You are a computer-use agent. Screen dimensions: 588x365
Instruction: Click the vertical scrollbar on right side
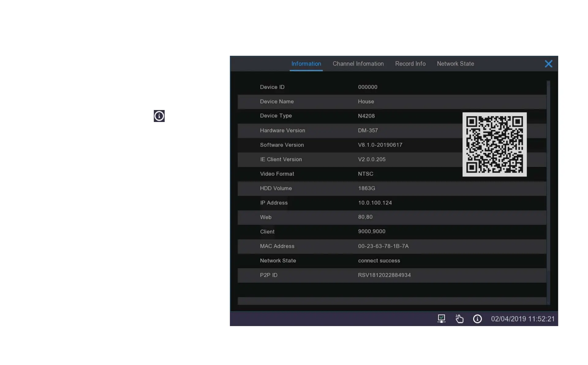coord(548,192)
